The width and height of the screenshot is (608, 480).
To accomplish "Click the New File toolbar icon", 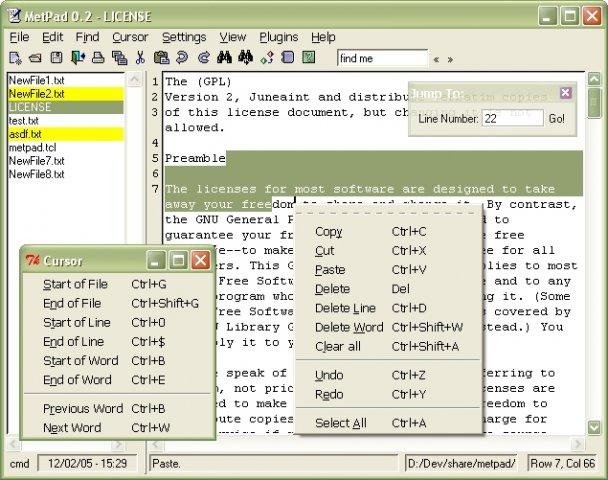I will coord(15,58).
